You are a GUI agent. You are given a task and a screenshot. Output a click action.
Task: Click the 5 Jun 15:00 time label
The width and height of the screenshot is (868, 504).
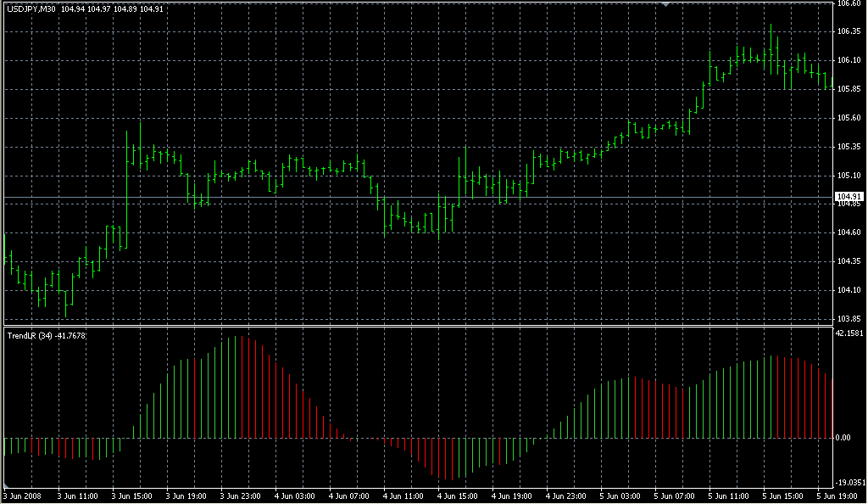click(x=782, y=496)
